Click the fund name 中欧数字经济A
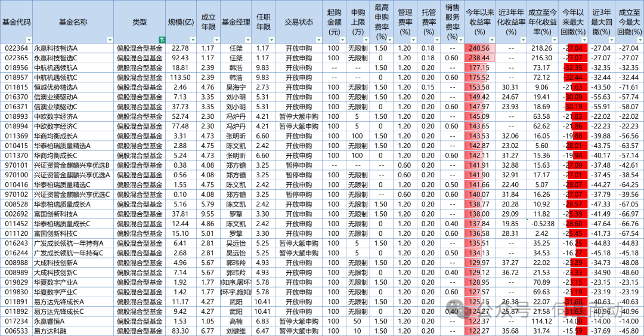 [x=55, y=116]
